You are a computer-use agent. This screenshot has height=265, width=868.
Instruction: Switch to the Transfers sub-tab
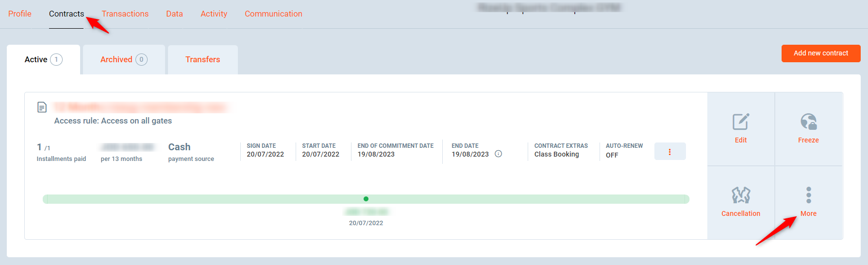tap(202, 59)
